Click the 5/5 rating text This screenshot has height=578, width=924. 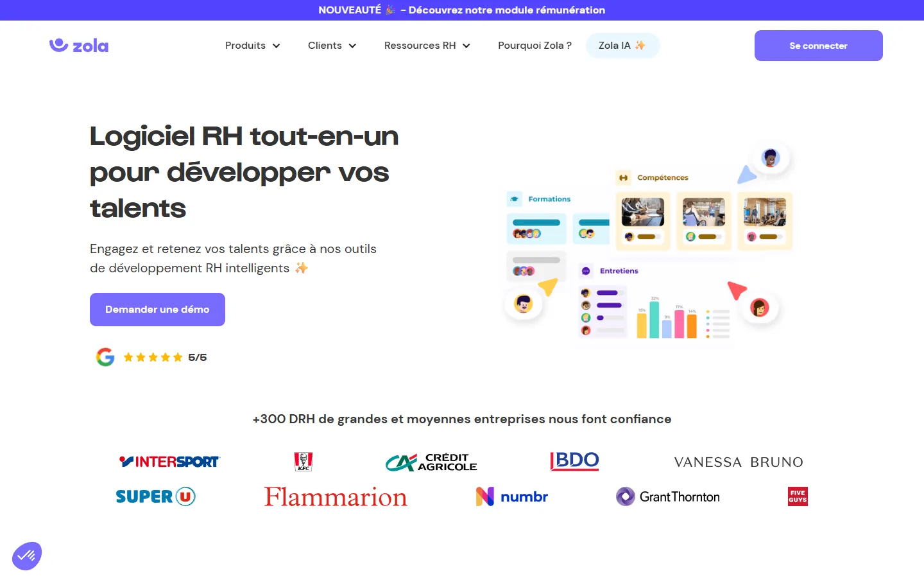[198, 358]
